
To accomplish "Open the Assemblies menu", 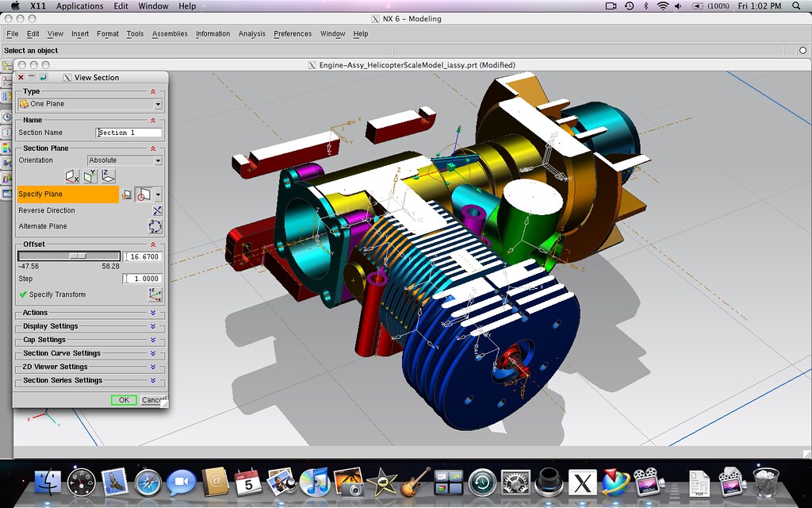I will click(x=170, y=33).
